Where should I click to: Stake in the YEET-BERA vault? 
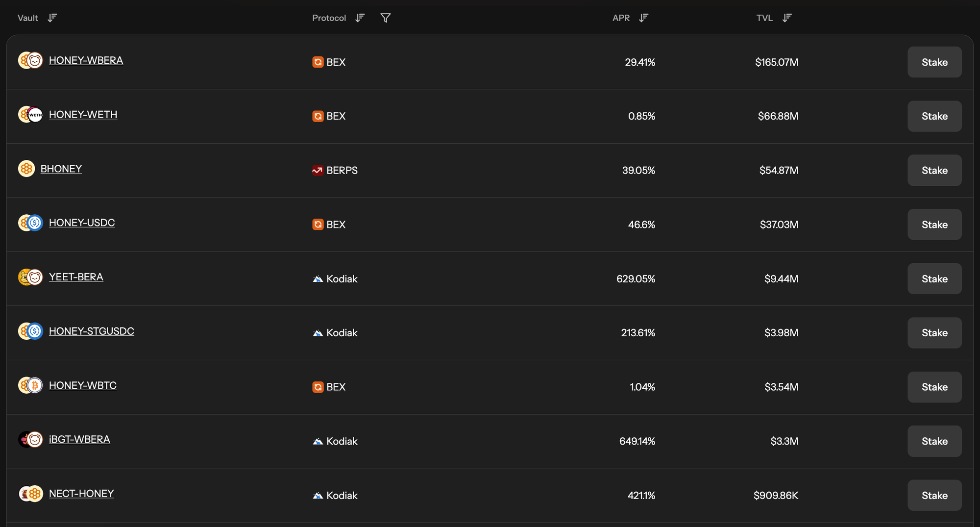tap(934, 279)
